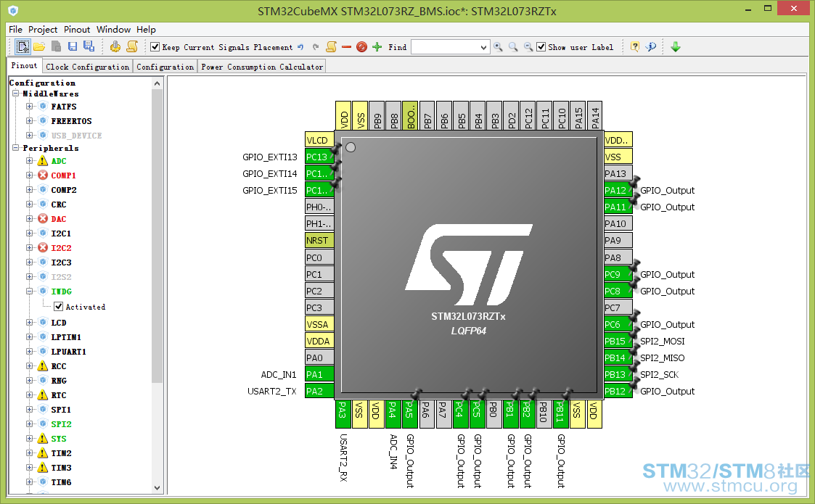The height and width of the screenshot is (504, 815).
Task: Click the tree panel scroll down arrow
Action: pyautogui.click(x=157, y=488)
